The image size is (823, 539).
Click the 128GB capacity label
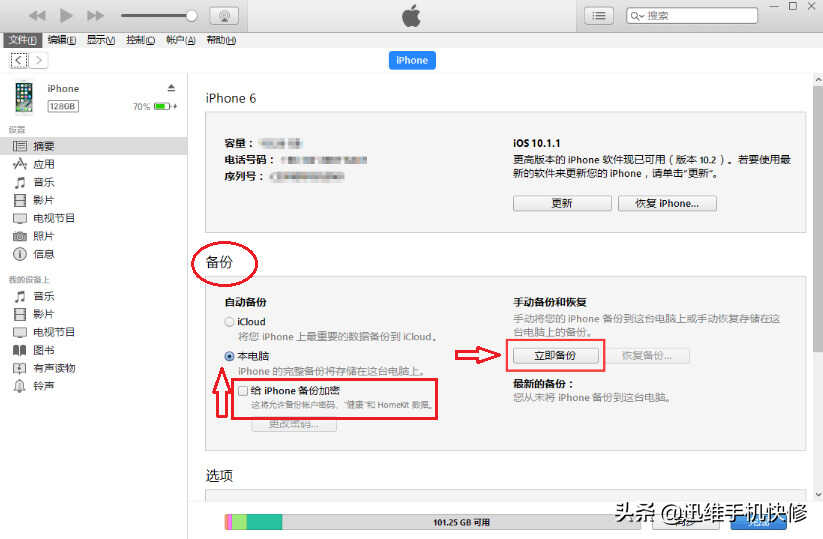click(63, 107)
